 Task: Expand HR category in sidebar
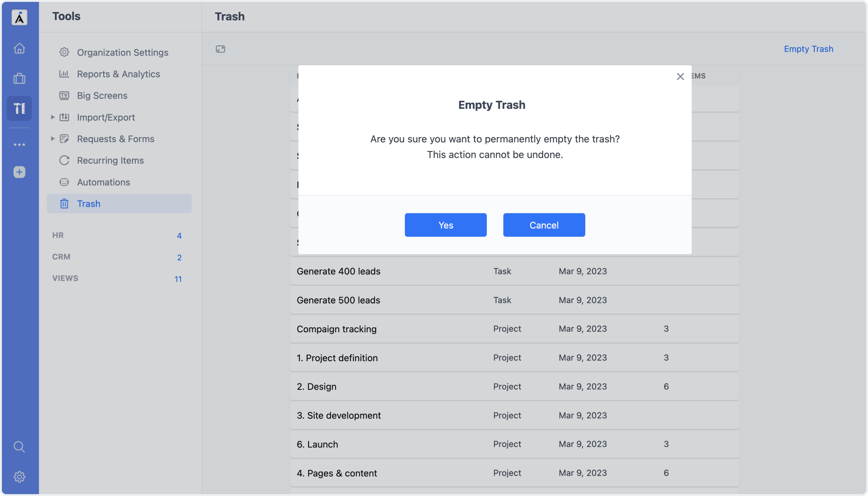58,235
